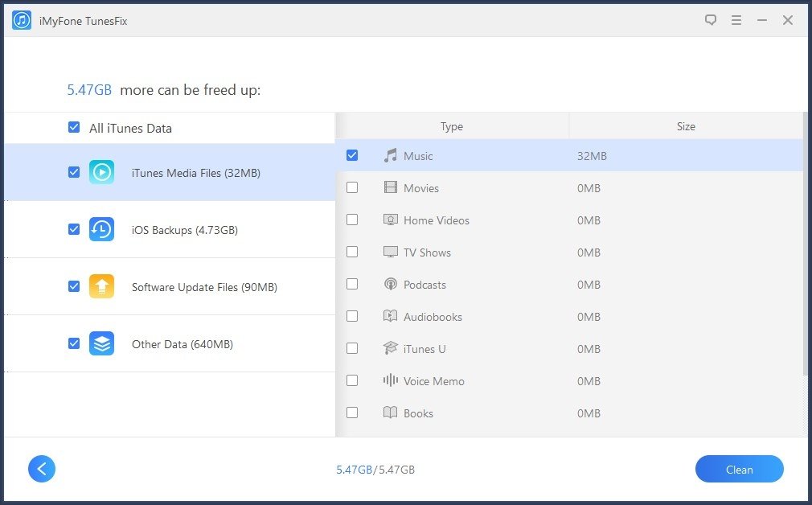Click the 0MB size value for Movies
The height and width of the screenshot is (505, 812).
(x=588, y=188)
